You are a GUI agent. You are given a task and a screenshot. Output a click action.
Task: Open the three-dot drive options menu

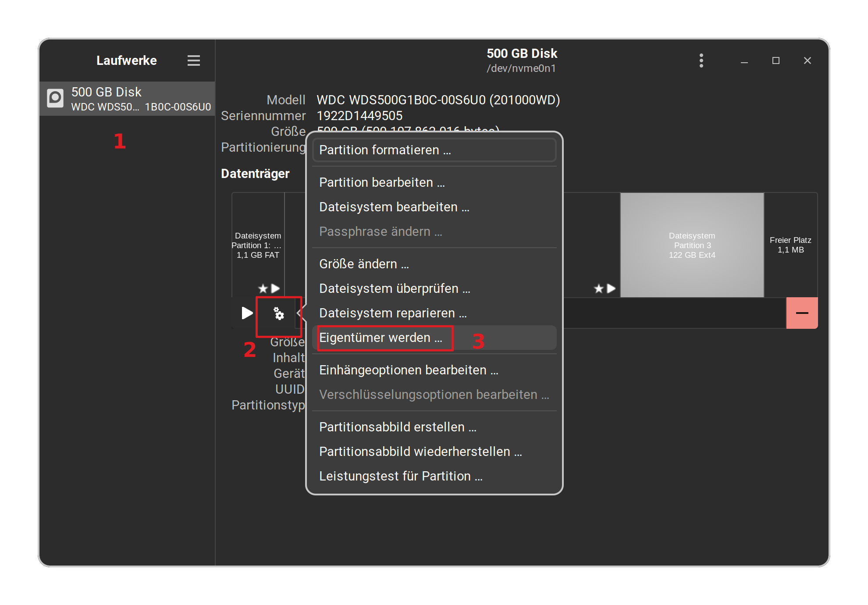tap(701, 60)
